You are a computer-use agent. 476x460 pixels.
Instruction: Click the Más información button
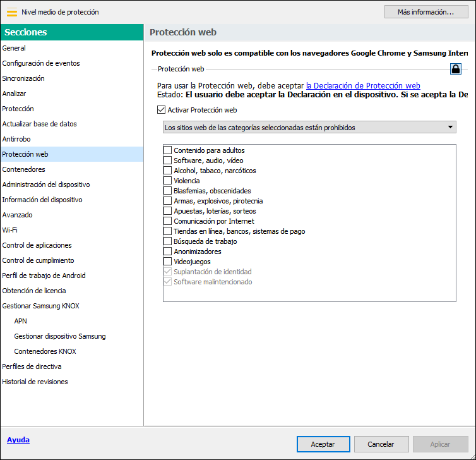(426, 12)
